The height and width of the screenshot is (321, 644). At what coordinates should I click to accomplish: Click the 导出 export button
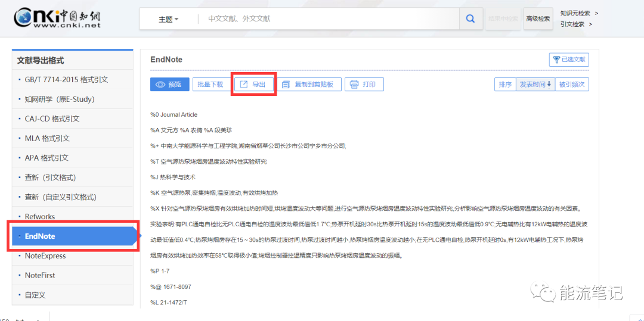(x=253, y=85)
